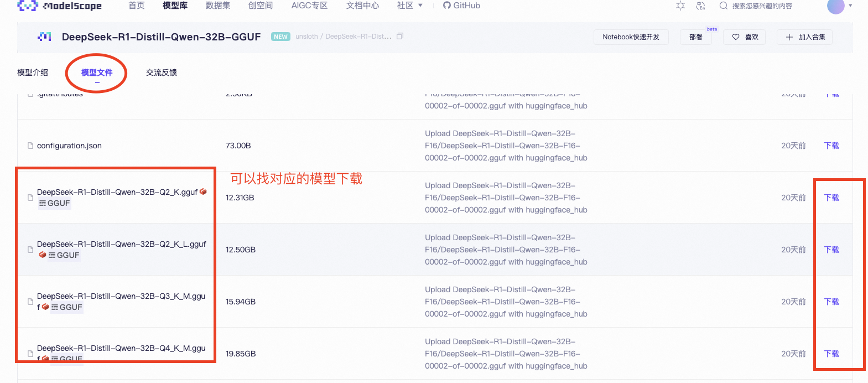Open DeepSeek-R1-Distill-Qwen-32B-Q3_K_M.gguf file name
The image size is (868, 383).
[121, 302]
